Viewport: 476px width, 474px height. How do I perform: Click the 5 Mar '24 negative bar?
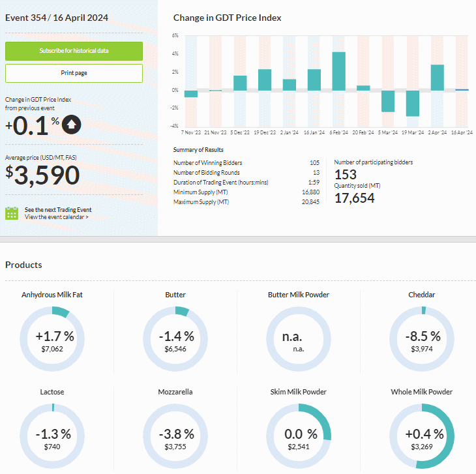(388, 101)
